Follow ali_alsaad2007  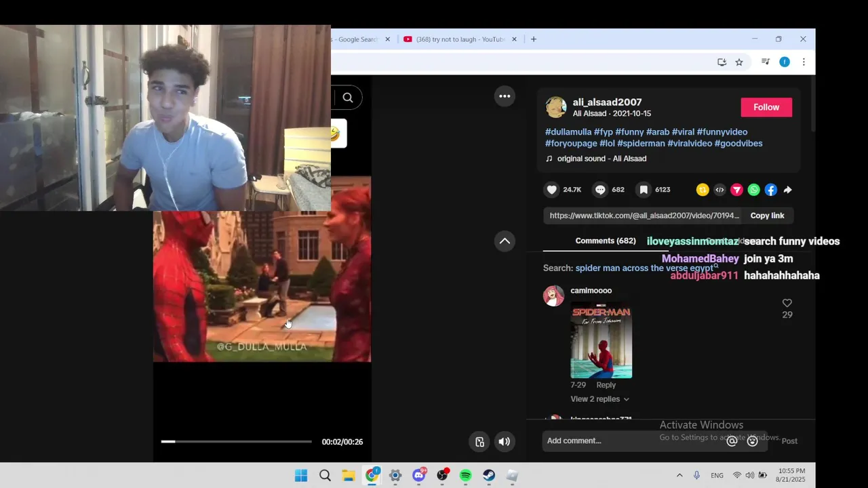point(766,107)
